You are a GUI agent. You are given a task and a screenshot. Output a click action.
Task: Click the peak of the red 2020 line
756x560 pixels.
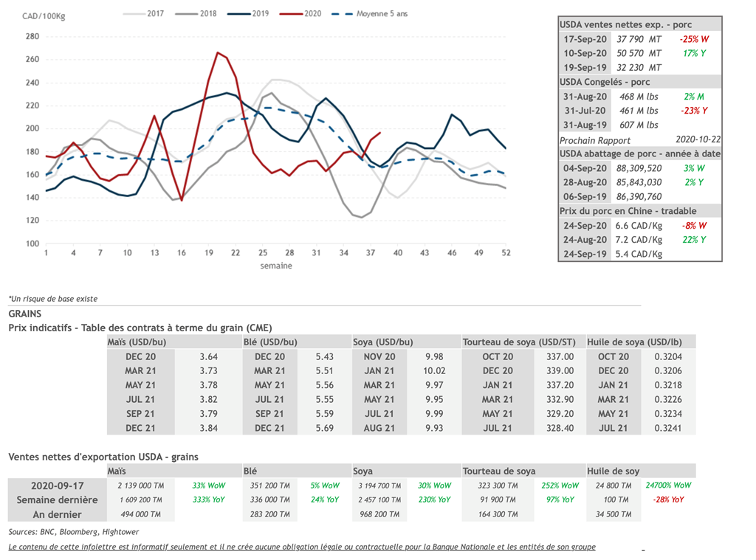[x=217, y=52]
